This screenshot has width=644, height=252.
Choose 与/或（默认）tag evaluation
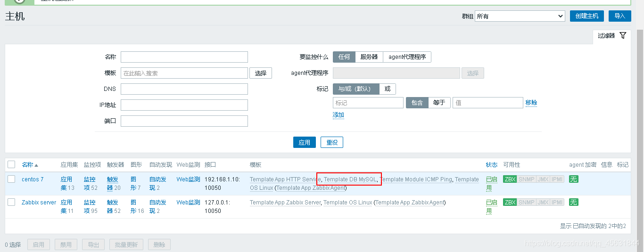pos(355,89)
